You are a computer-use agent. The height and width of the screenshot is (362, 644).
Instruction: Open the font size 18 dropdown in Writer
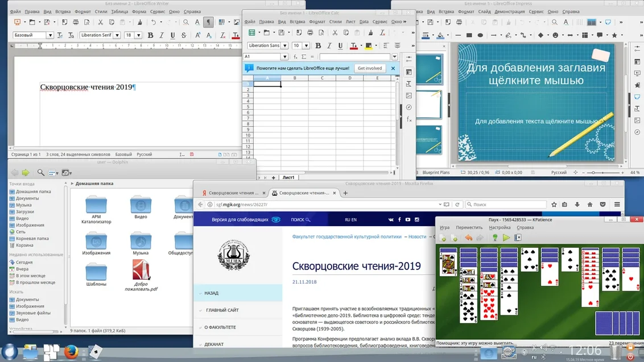(x=139, y=35)
